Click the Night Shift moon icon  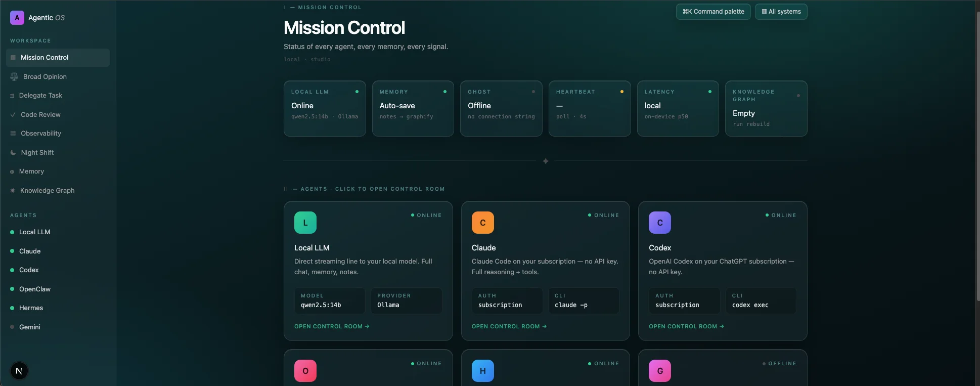pyautogui.click(x=13, y=153)
